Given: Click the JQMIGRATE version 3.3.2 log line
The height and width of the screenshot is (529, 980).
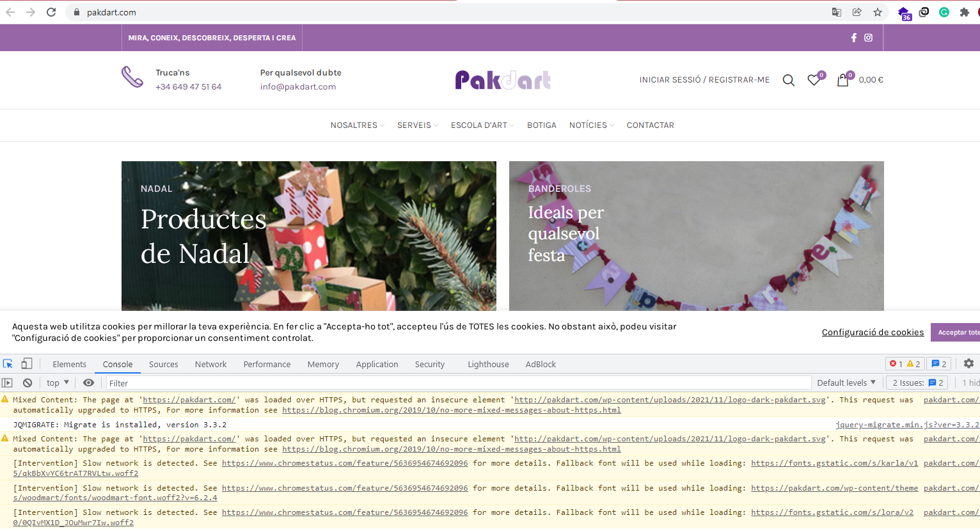Looking at the screenshot, I should [x=120, y=425].
